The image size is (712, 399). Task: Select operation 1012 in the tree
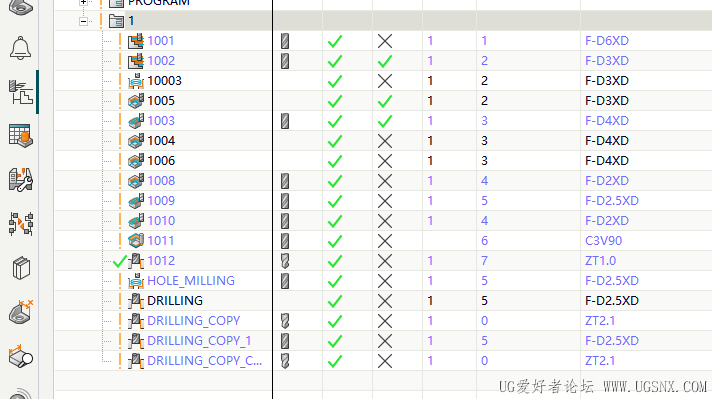click(x=161, y=261)
